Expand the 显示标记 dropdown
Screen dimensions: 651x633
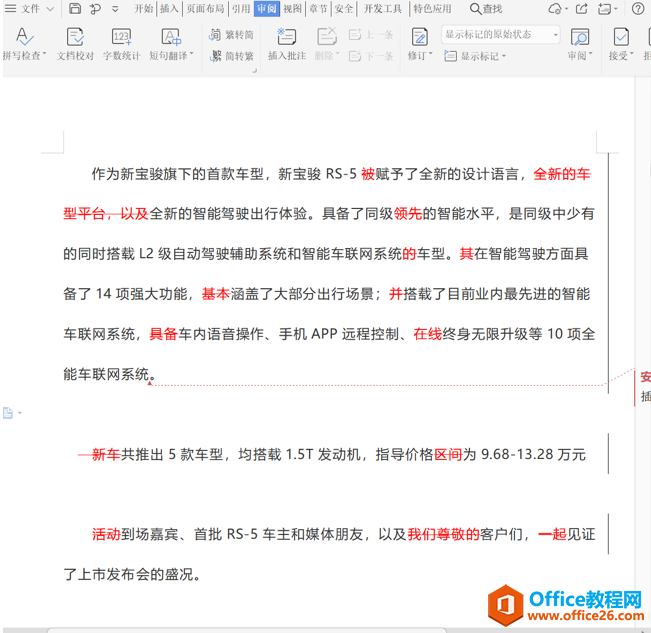click(504, 56)
